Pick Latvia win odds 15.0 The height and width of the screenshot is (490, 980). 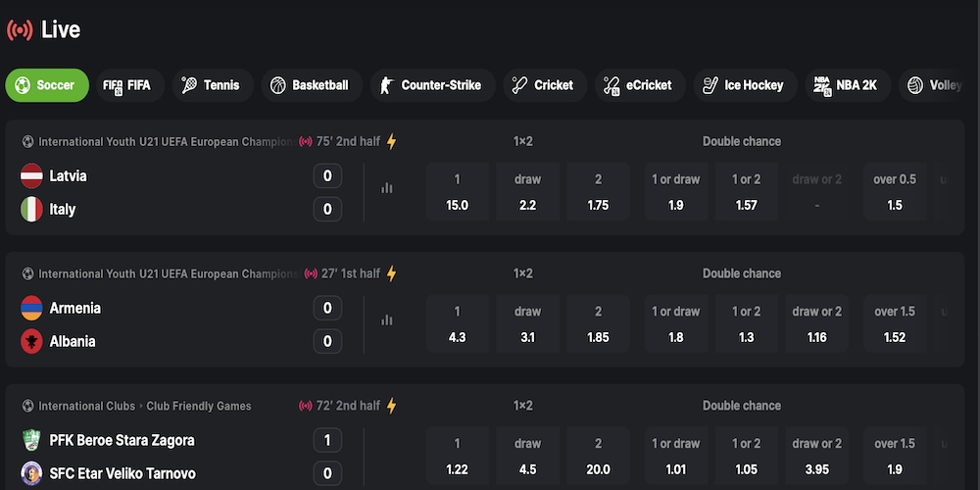click(457, 192)
